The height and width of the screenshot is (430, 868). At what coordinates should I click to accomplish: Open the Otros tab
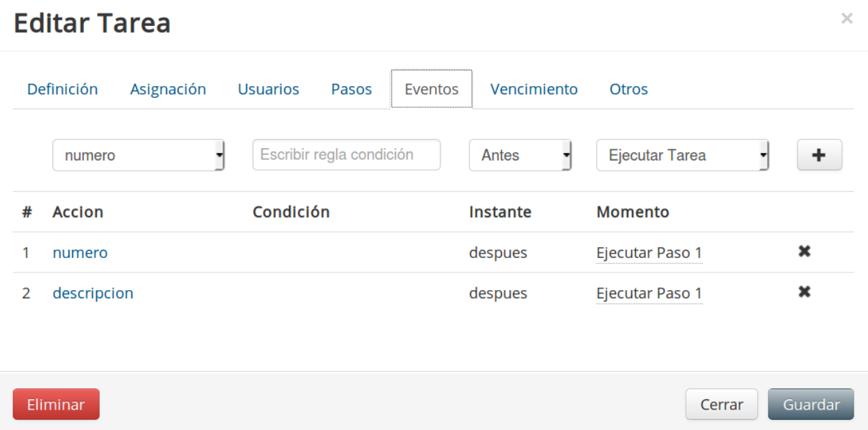pyautogui.click(x=629, y=89)
